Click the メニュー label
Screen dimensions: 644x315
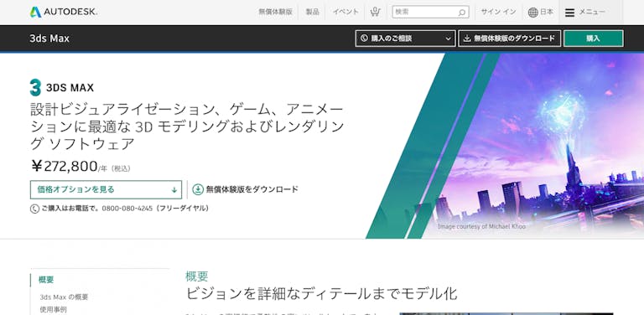click(592, 12)
